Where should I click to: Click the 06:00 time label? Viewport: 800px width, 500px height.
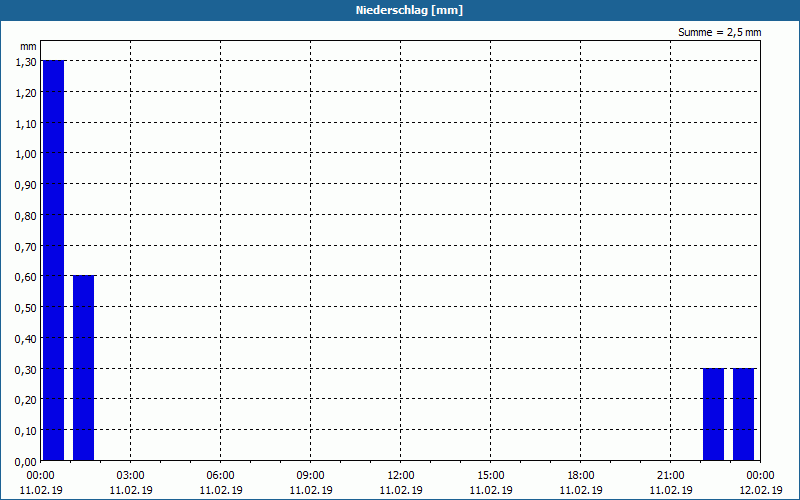point(220,476)
